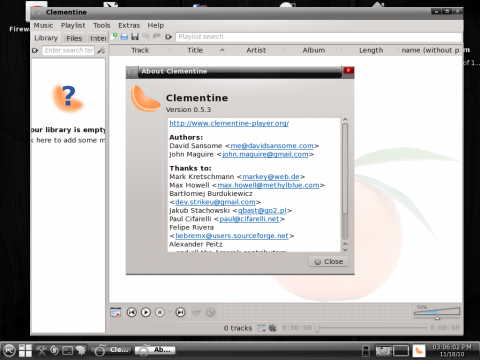
Task: Close the About Clementine dialog with red X
Action: click(x=348, y=70)
